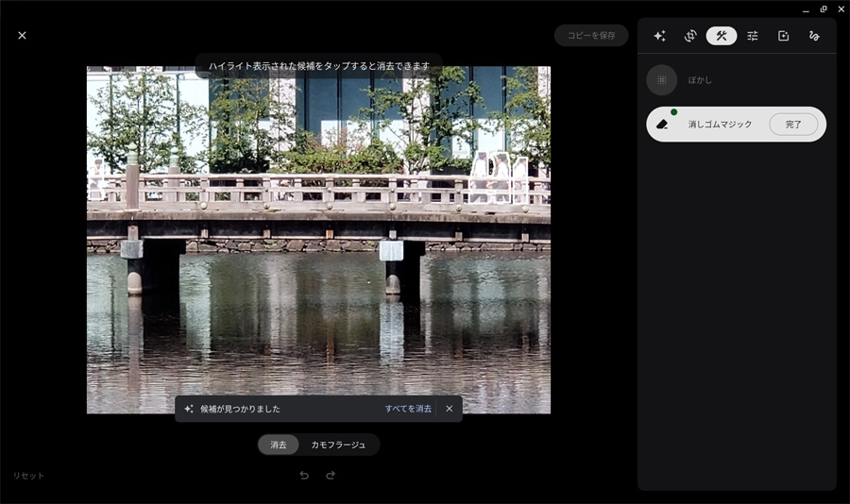Click the 消しゴムマジック eraser icon
Screen dimensions: 850x504
pos(662,124)
